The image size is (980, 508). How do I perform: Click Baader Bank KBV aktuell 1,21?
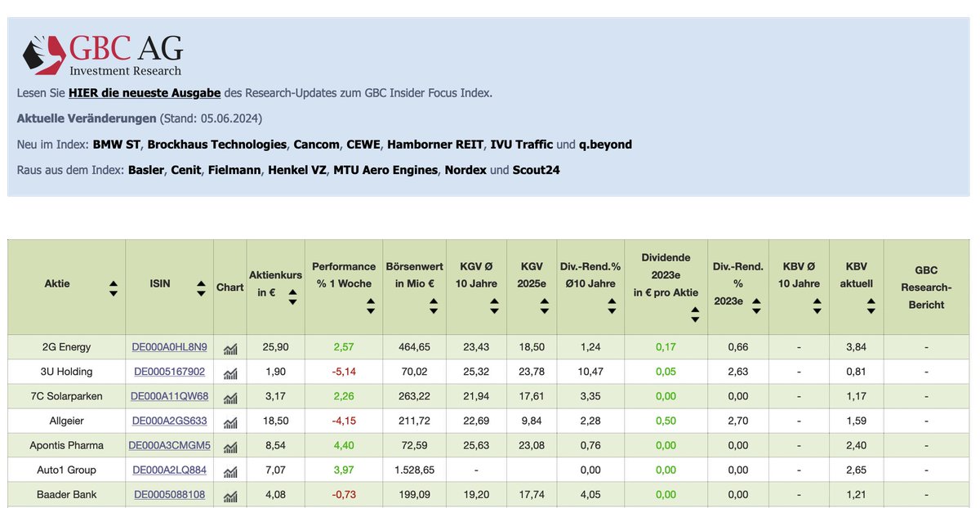pyautogui.click(x=856, y=494)
